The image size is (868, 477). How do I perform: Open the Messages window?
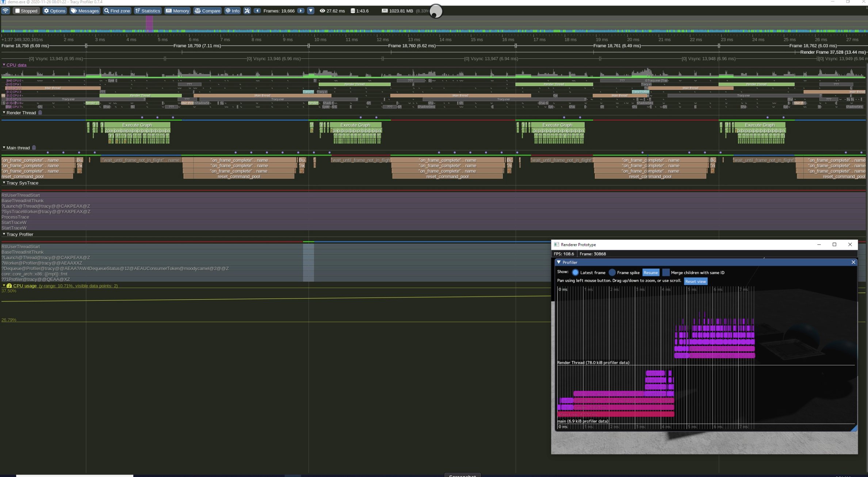pyautogui.click(x=85, y=11)
